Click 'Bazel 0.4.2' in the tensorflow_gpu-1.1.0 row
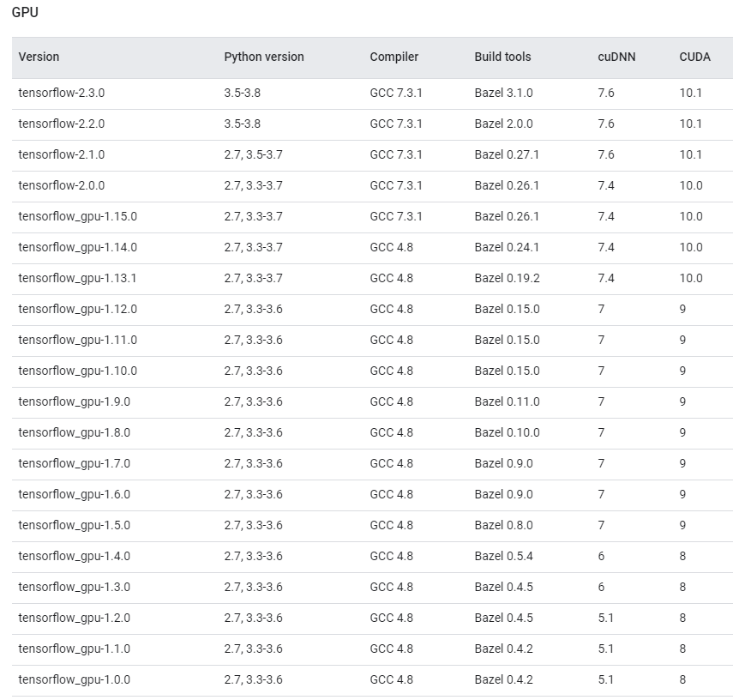The width and height of the screenshot is (733, 700). pyautogui.click(x=503, y=649)
